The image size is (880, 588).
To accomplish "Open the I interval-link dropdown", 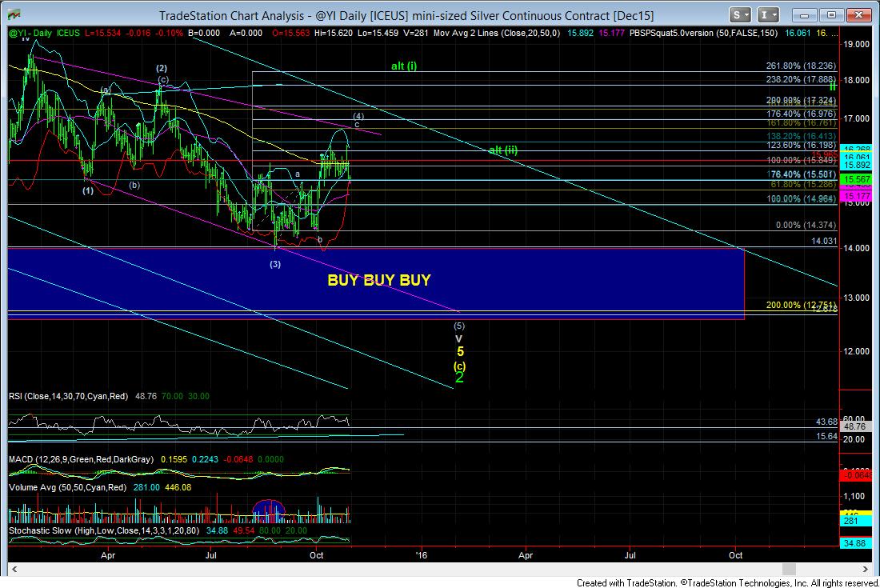I will click(768, 15).
